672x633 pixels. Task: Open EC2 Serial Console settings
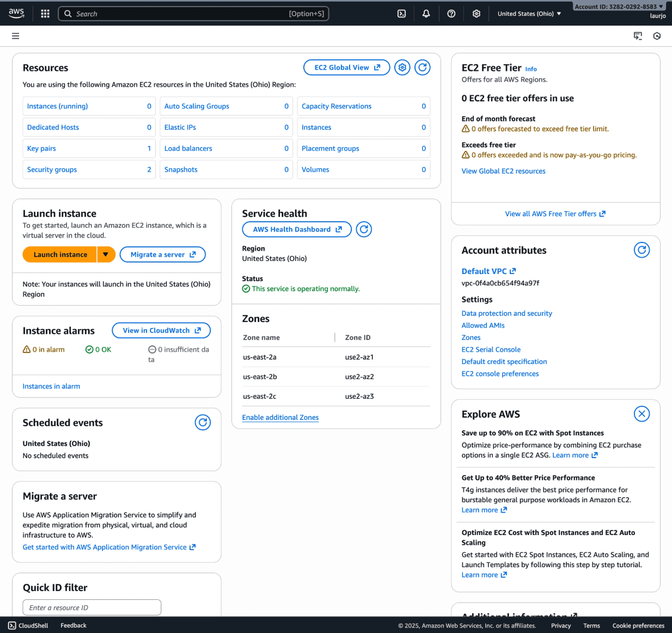click(x=491, y=350)
